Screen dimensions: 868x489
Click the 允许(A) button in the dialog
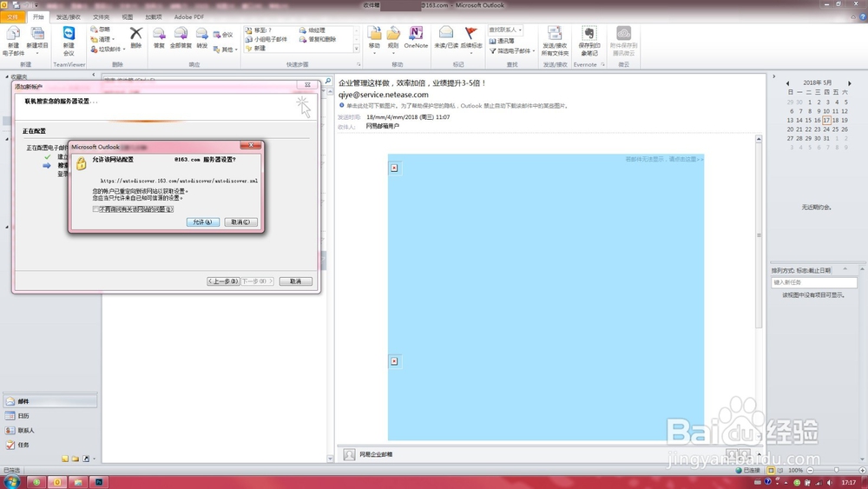tap(202, 222)
